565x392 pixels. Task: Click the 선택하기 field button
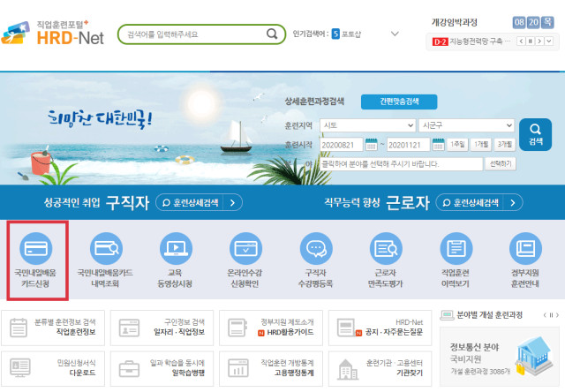pyautogui.click(x=501, y=164)
